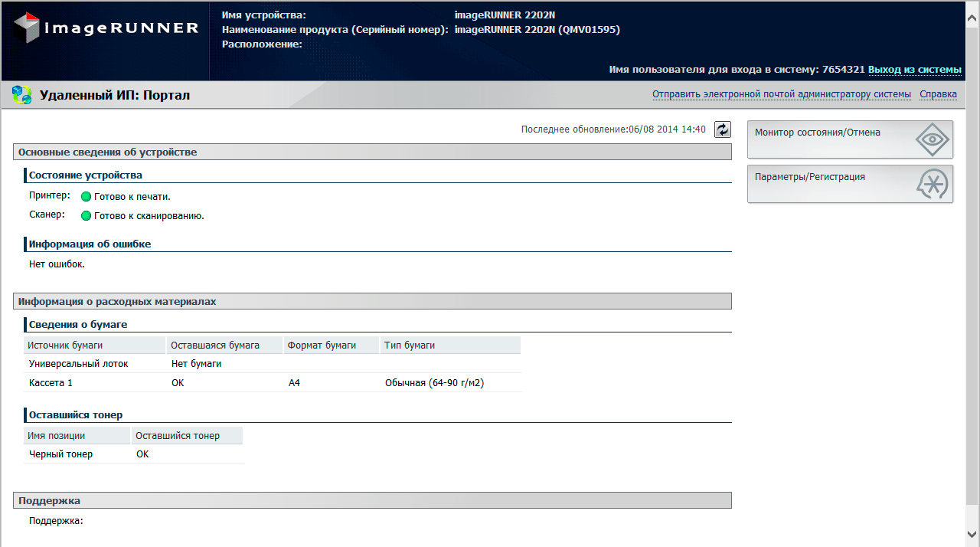Click the imageRUNNER logo
Screen dimensions: 980x547
(106, 28)
